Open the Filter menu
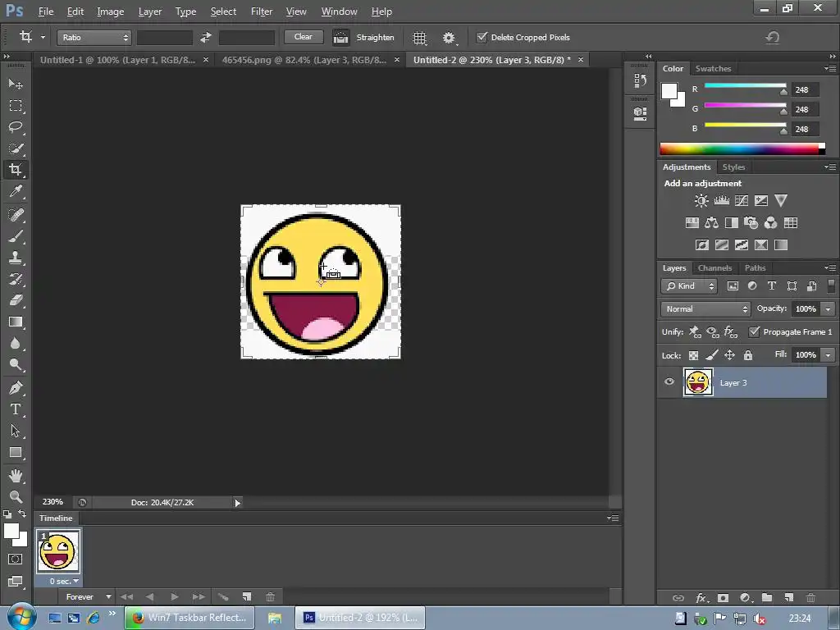 pyautogui.click(x=262, y=11)
